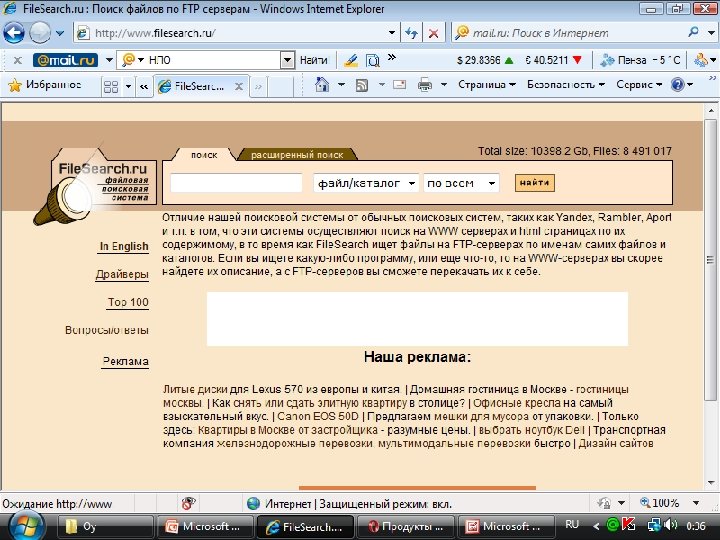Open the Безопасность menu
This screenshot has height=540, width=720.
[x=566, y=85]
